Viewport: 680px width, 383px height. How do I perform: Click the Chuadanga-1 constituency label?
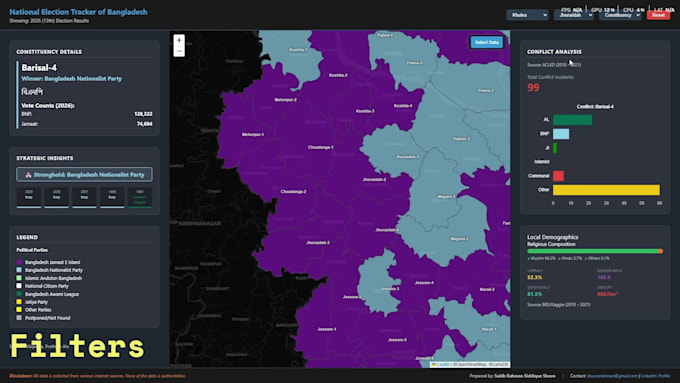[320, 147]
